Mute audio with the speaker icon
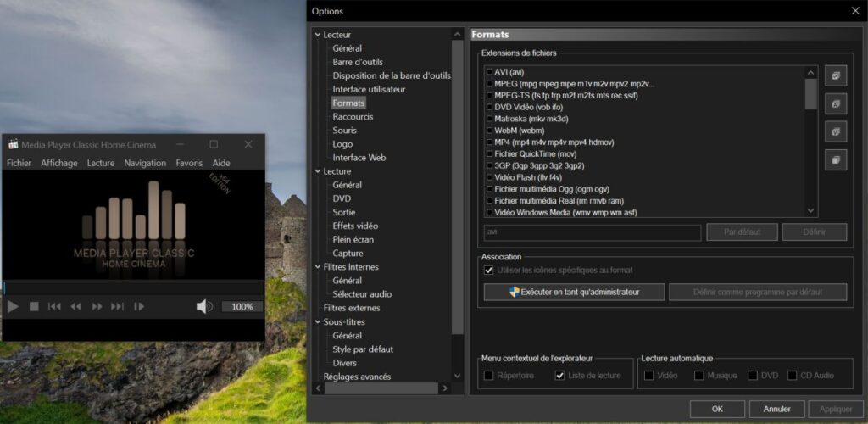The height and width of the screenshot is (424, 868). [204, 307]
